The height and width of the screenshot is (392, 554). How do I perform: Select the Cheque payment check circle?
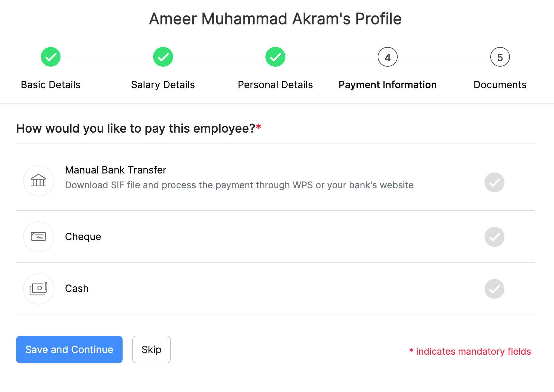pyautogui.click(x=494, y=237)
